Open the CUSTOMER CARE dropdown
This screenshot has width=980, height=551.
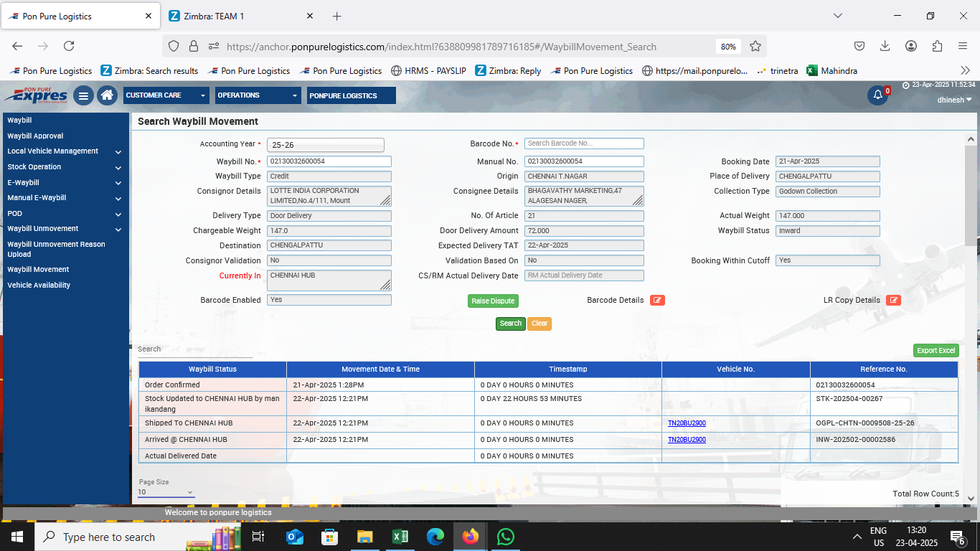point(166,95)
